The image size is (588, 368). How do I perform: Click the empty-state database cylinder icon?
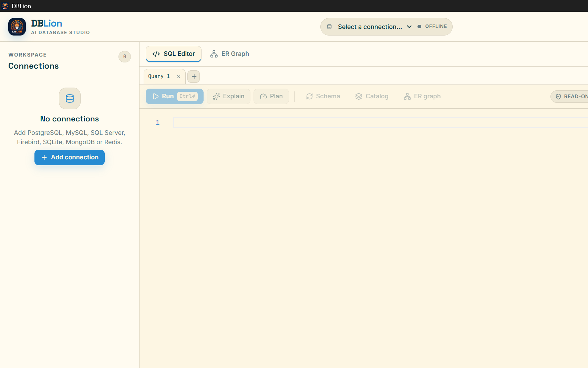click(70, 99)
